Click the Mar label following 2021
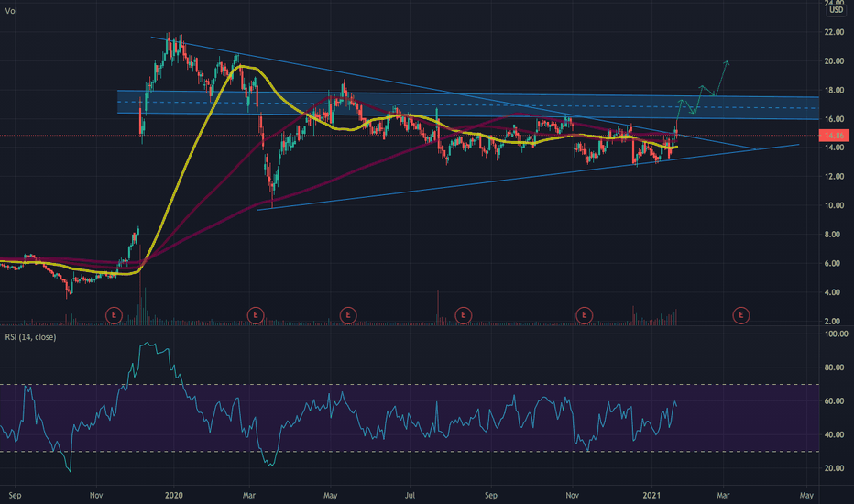Screen dimensions: 854x504 click(x=723, y=495)
